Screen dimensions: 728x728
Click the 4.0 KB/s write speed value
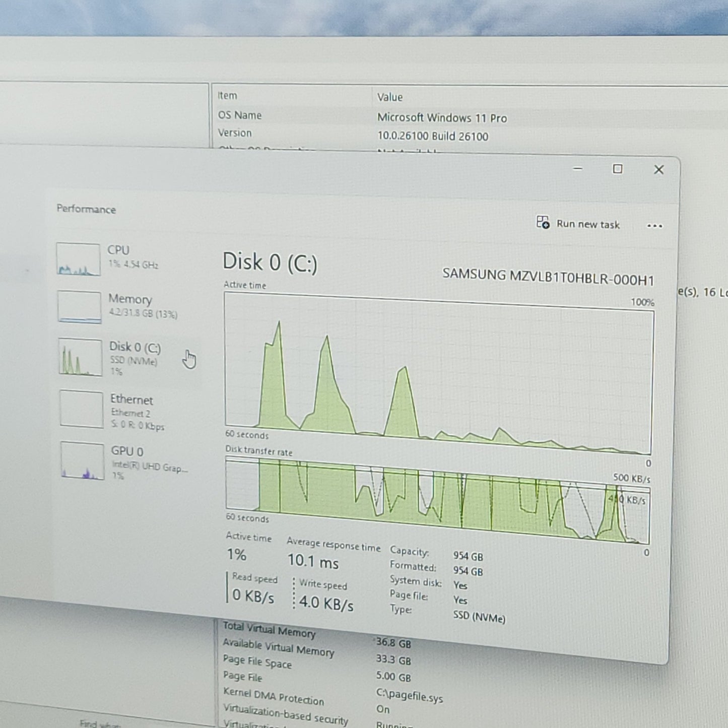pos(326,603)
